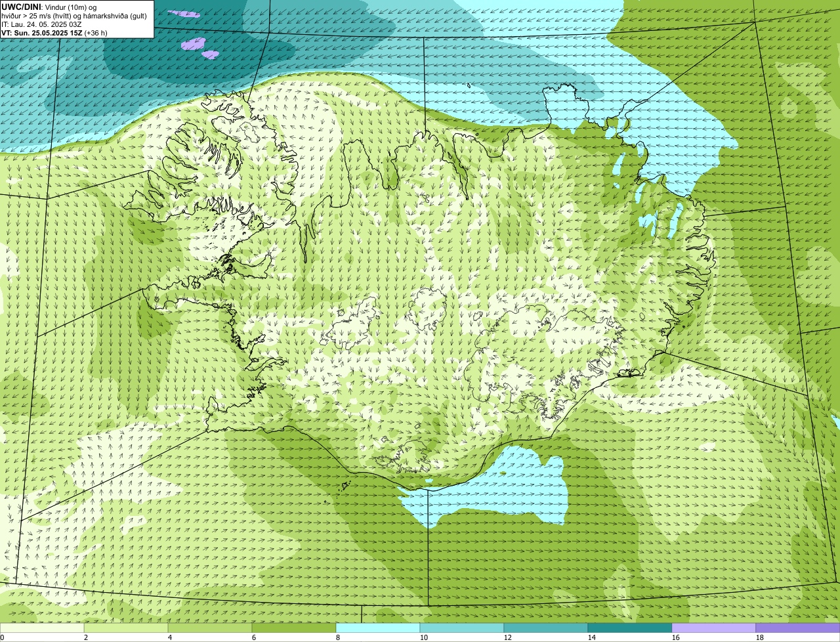Click the legend tick label "14"
This screenshot has height=642, width=840.
(x=592, y=637)
